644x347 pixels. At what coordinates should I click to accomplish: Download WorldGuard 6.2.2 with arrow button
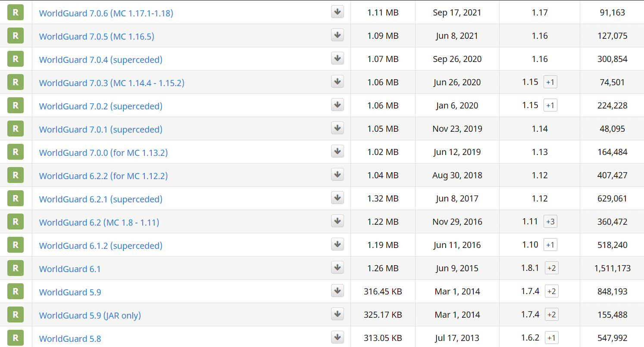pos(338,175)
